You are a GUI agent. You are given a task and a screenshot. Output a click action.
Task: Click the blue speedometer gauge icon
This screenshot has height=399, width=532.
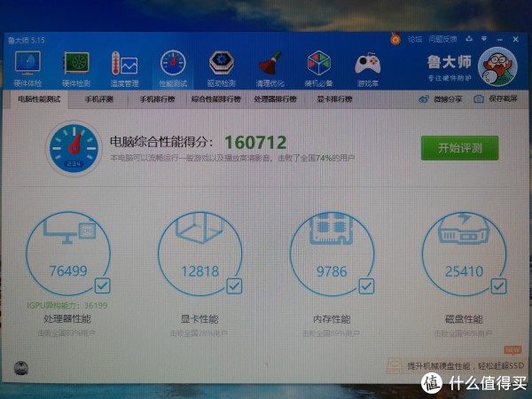pos(74,148)
